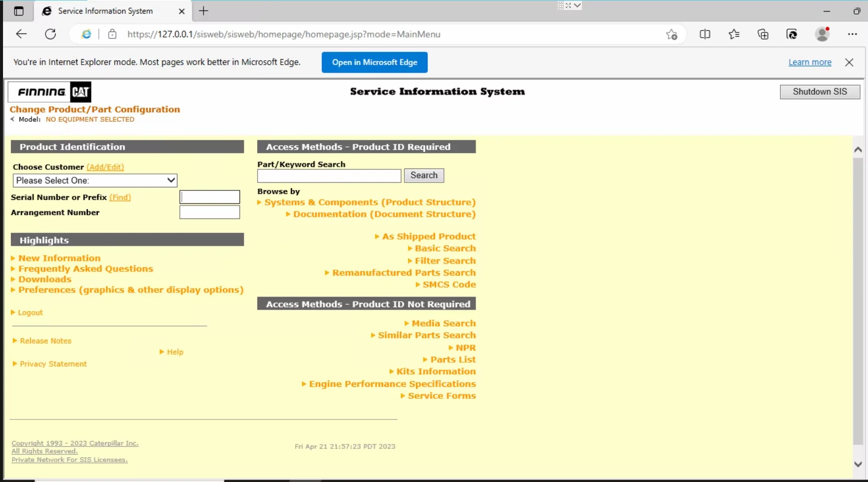The width and height of the screenshot is (868, 482).
Task: Open the split screen icon
Action: point(705,34)
